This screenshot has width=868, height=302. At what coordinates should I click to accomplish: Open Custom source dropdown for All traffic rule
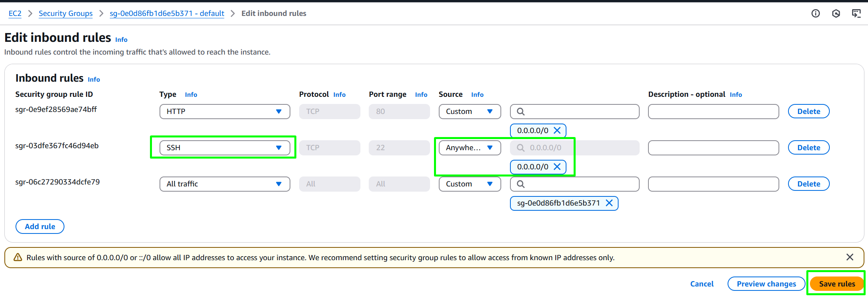[470, 184]
